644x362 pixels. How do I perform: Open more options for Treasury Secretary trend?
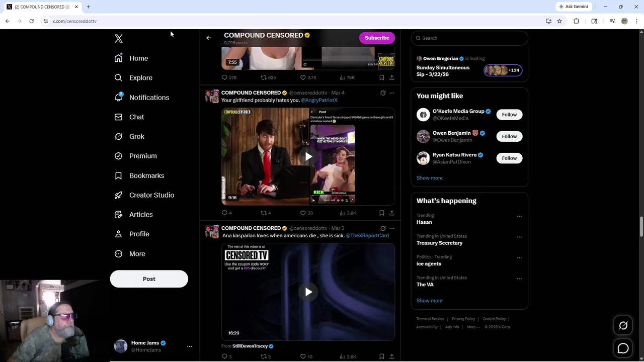(x=519, y=237)
